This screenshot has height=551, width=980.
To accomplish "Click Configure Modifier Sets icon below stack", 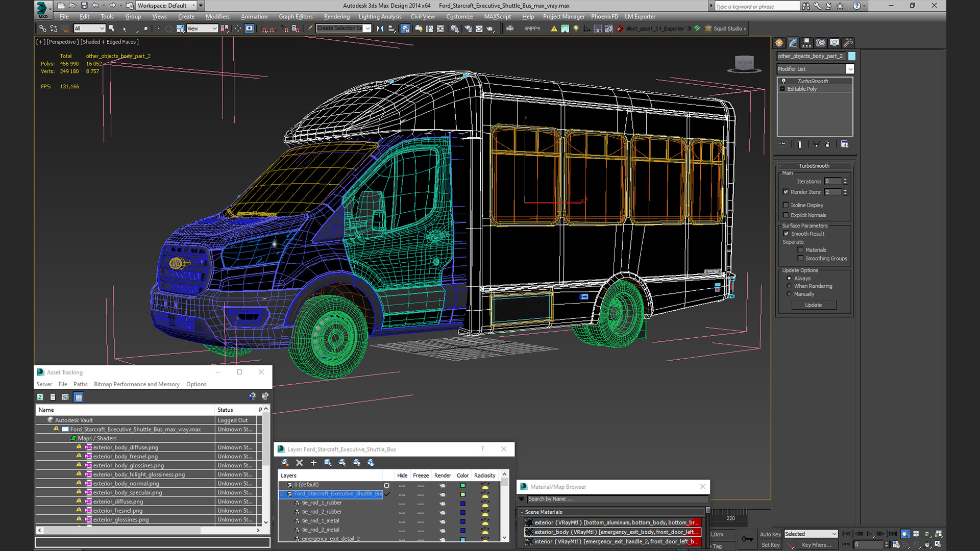I will click(845, 144).
